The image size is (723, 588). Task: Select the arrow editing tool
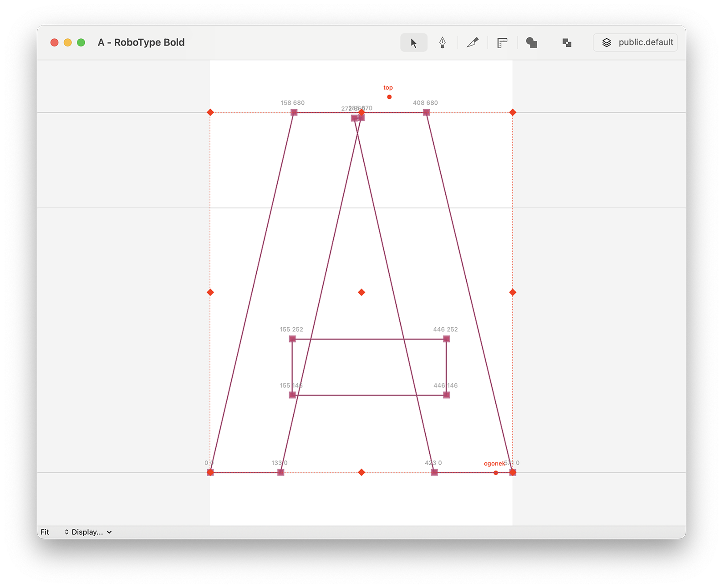413,43
